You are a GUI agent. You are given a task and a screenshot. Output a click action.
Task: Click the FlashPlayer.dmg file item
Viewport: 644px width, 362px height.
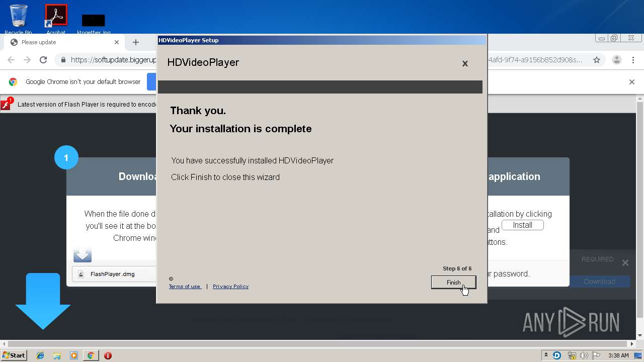pyautogui.click(x=115, y=274)
